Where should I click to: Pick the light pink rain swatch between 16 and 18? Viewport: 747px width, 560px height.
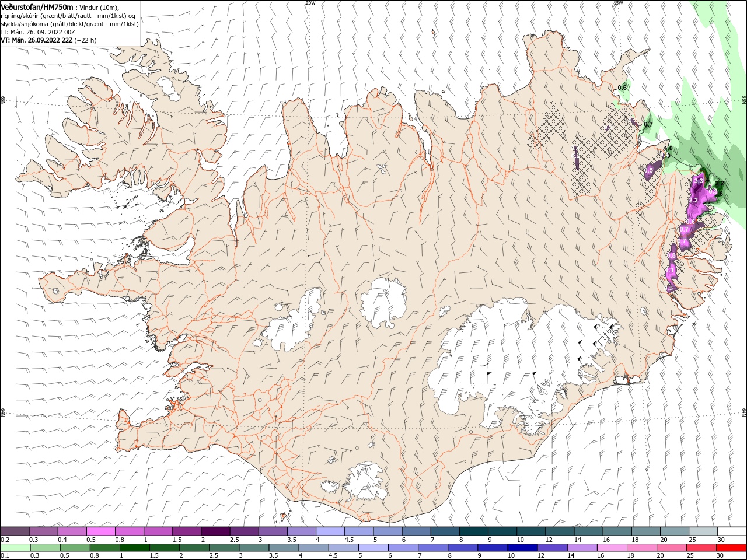612,548
